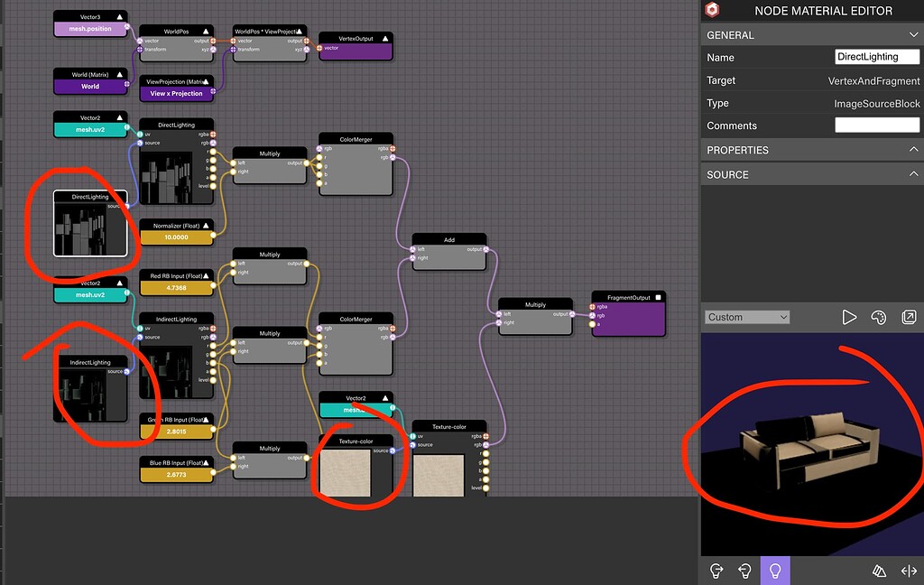This screenshot has height=585, width=924.
Task: Click the NODE MATERIAL EDITOR title
Action: 823,11
